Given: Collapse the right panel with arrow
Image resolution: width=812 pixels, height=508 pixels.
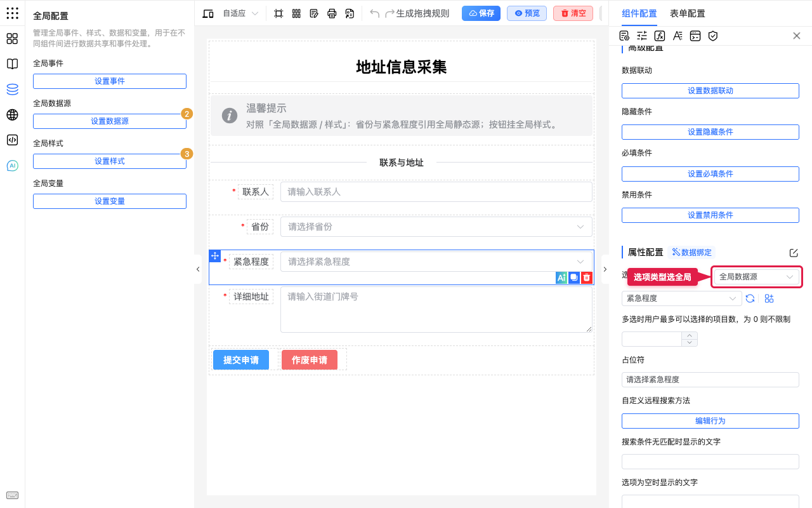Looking at the screenshot, I should (x=605, y=269).
